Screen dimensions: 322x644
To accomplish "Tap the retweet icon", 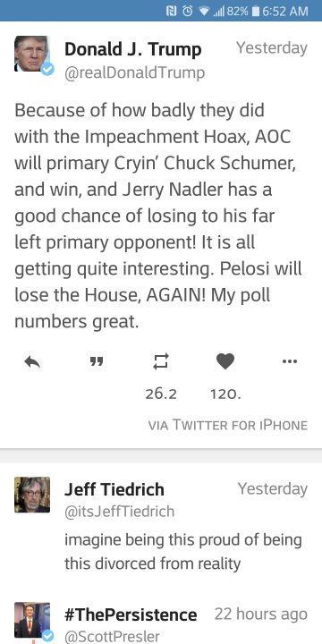I will coord(161,361).
